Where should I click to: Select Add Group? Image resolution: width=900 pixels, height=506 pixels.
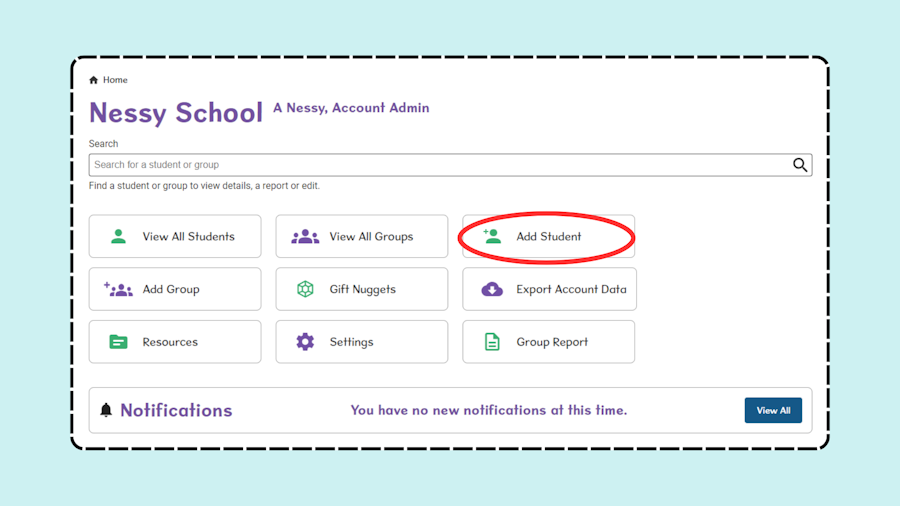click(175, 289)
